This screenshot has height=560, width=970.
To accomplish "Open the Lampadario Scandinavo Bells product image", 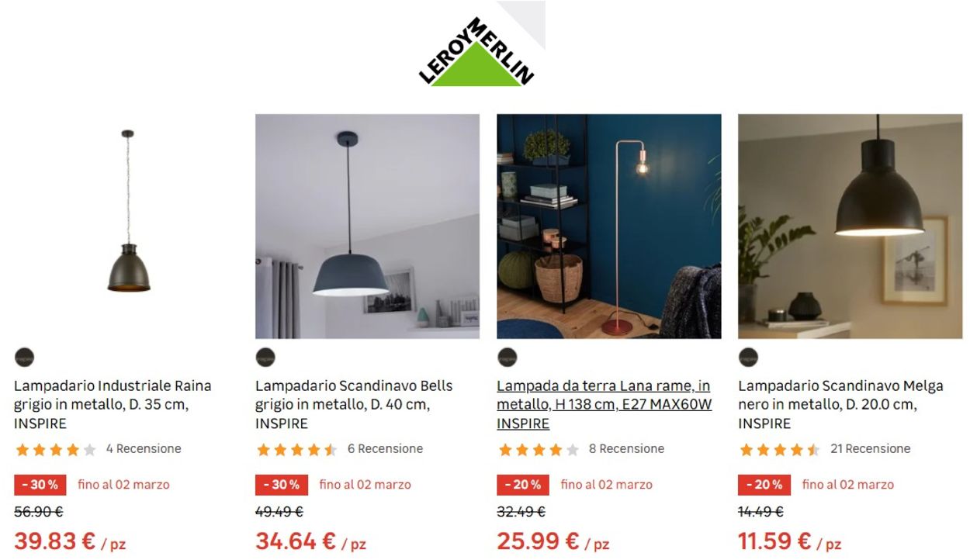I will pos(367,226).
